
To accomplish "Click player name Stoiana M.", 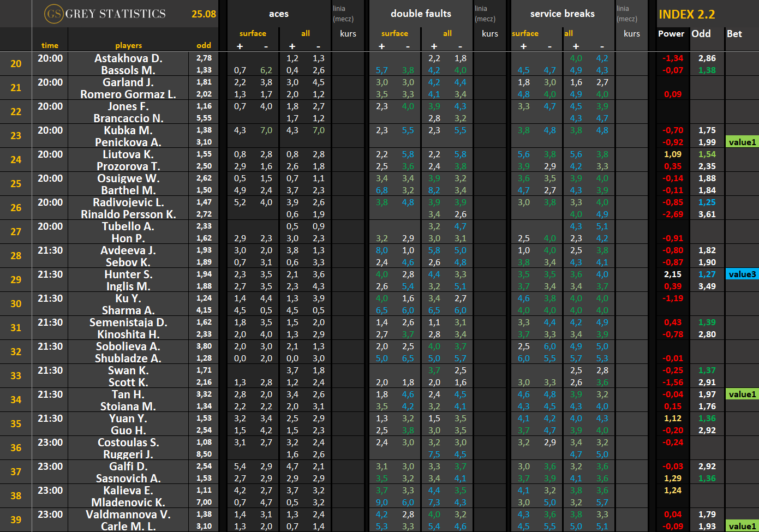I will 128,407.
